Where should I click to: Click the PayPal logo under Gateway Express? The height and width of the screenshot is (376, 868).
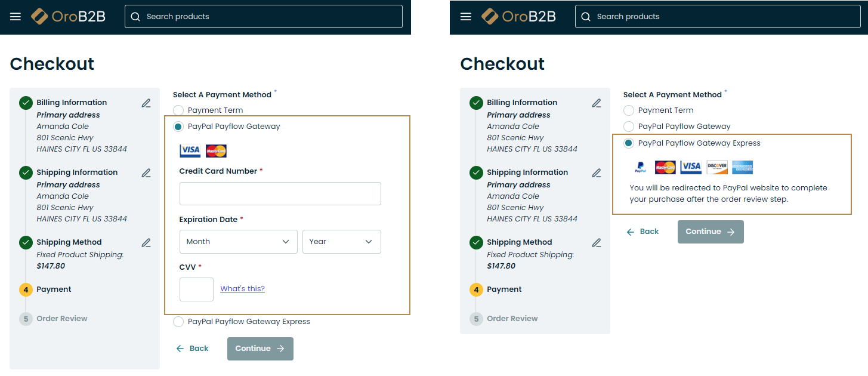tap(640, 168)
